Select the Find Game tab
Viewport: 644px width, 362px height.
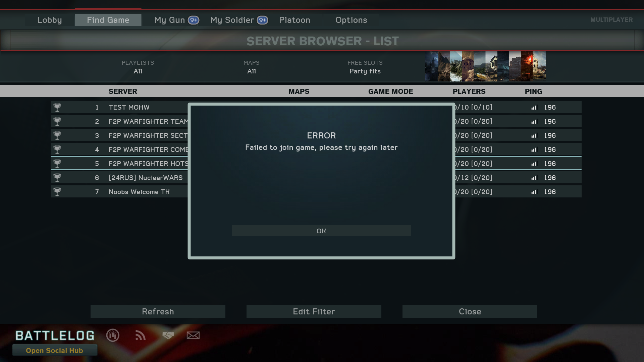pos(108,19)
